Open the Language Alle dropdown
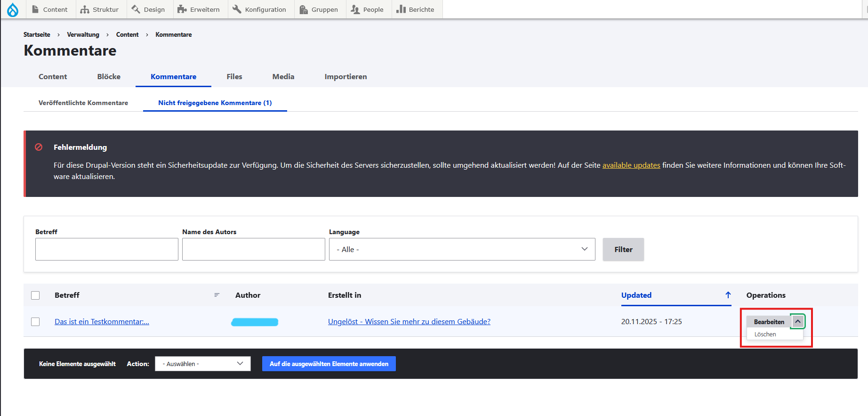 coord(462,249)
